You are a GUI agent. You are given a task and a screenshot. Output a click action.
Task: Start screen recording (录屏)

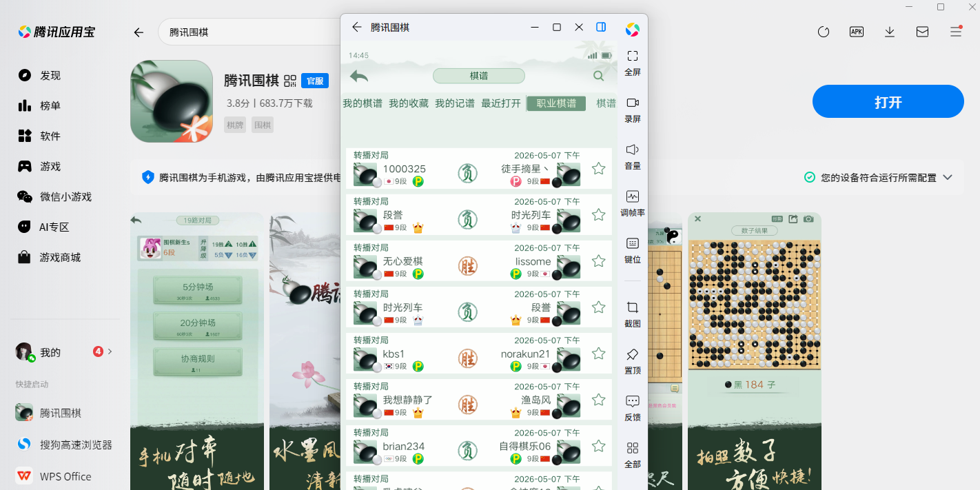click(633, 109)
